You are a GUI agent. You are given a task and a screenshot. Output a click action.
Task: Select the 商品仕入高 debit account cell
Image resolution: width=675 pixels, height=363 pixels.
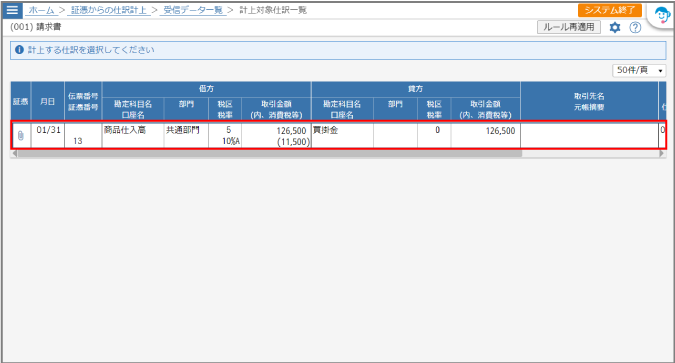(x=133, y=136)
